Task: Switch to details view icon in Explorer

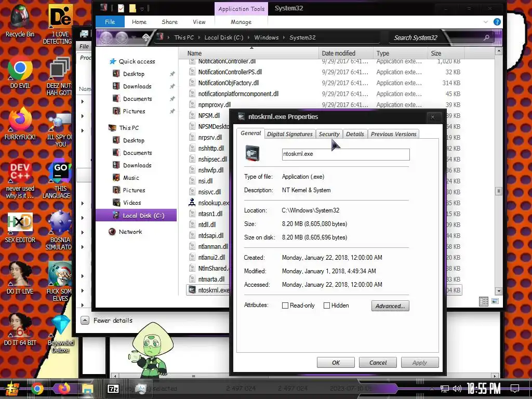Action: (484, 302)
